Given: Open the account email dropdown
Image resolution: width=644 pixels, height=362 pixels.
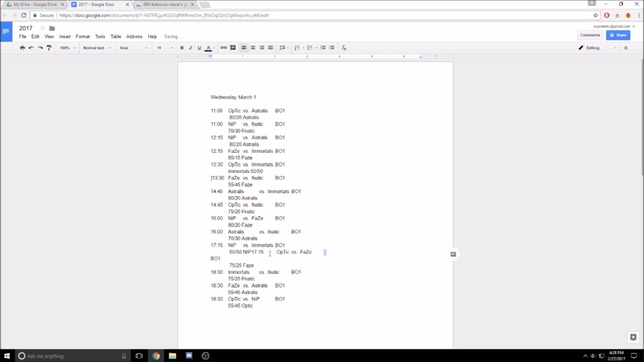Looking at the screenshot, I should [x=614, y=26].
